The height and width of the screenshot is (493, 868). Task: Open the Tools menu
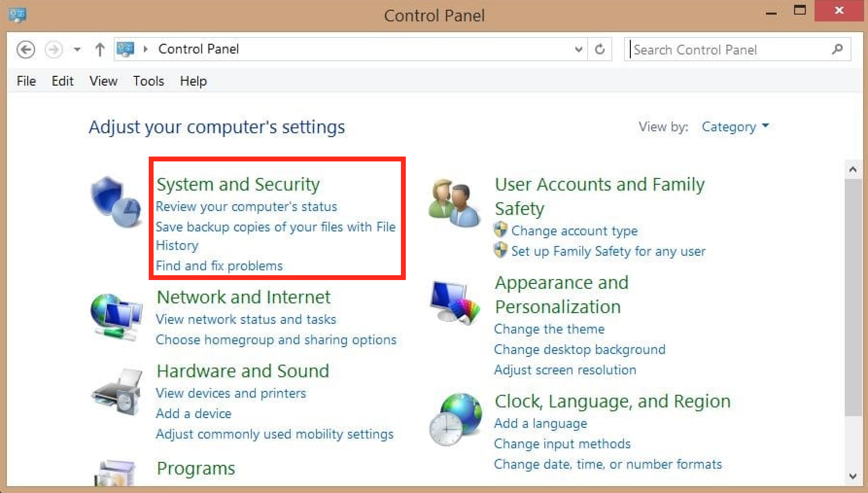(148, 81)
